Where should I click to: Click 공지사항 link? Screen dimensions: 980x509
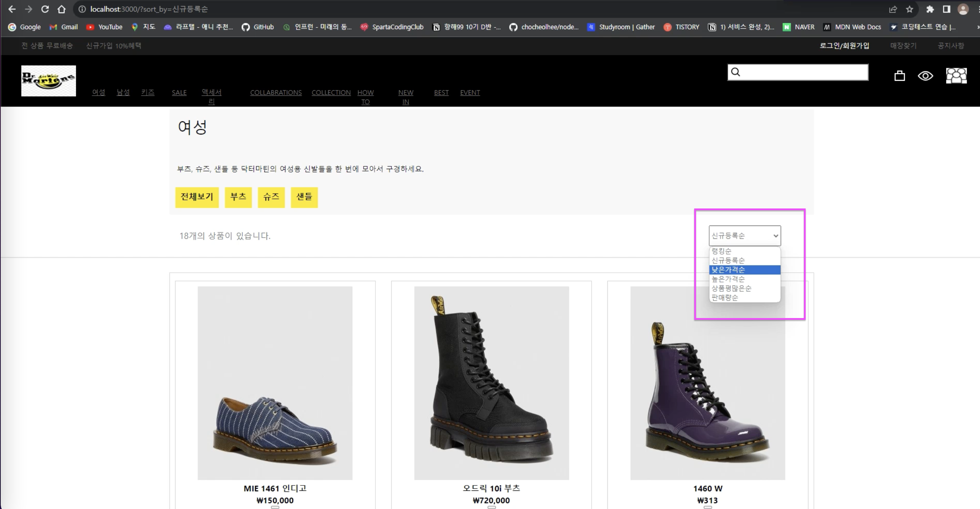[x=951, y=46]
